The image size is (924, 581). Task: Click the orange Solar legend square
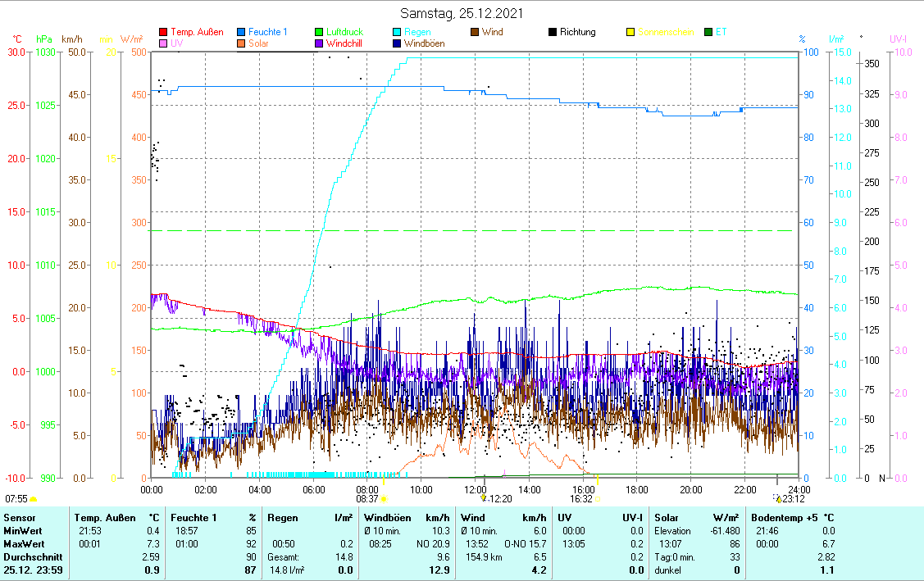[x=242, y=43]
